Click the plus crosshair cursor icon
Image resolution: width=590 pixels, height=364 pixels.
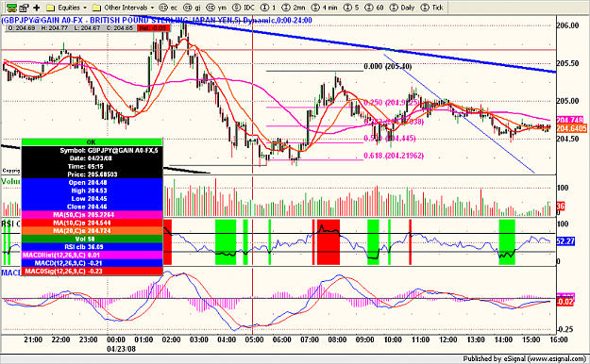tap(37, 8)
